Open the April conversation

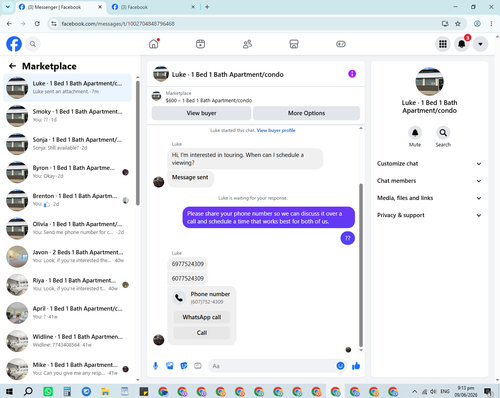[x=68, y=313]
